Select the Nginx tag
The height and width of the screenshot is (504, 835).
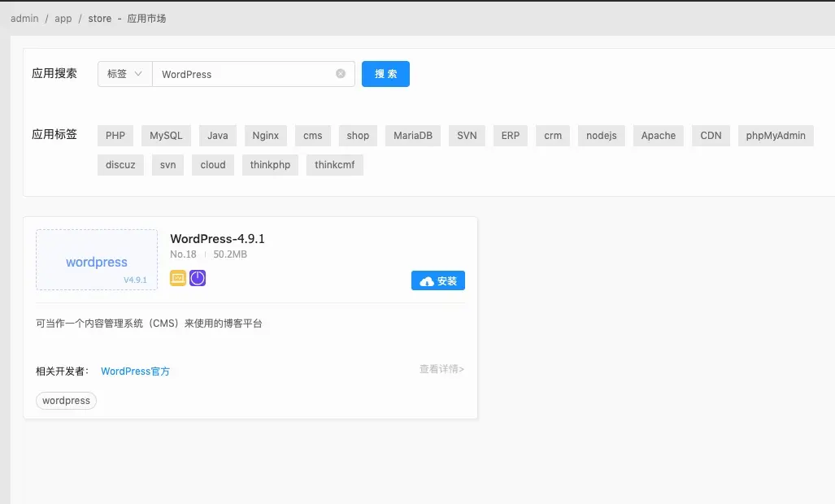point(265,136)
